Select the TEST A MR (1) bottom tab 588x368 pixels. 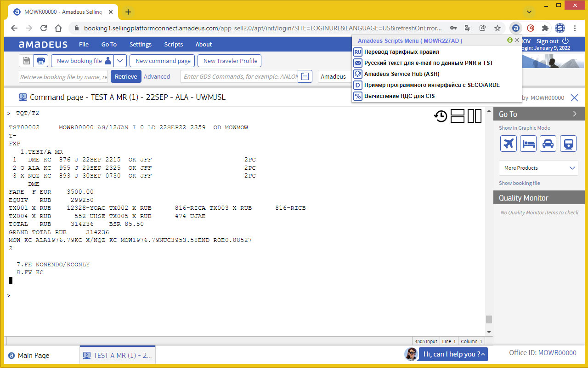tap(118, 355)
